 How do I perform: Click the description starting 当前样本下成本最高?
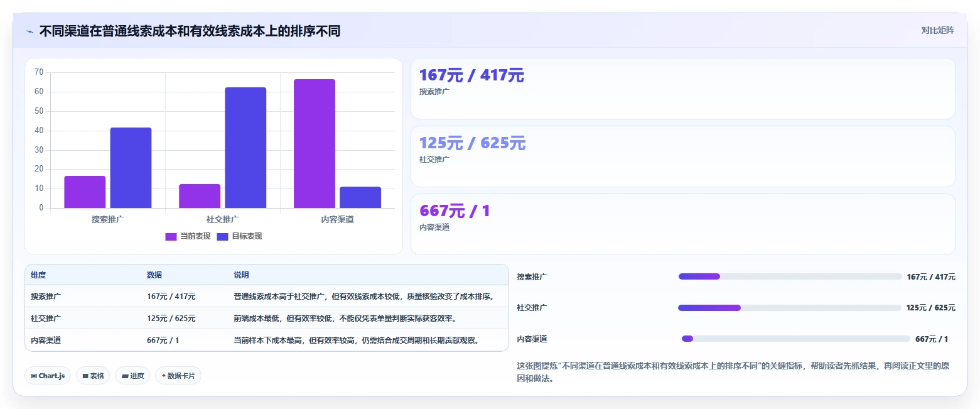pos(357,340)
